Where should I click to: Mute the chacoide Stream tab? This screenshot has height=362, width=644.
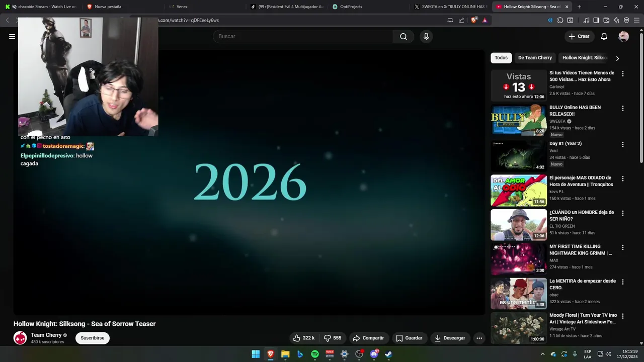(x=14, y=7)
